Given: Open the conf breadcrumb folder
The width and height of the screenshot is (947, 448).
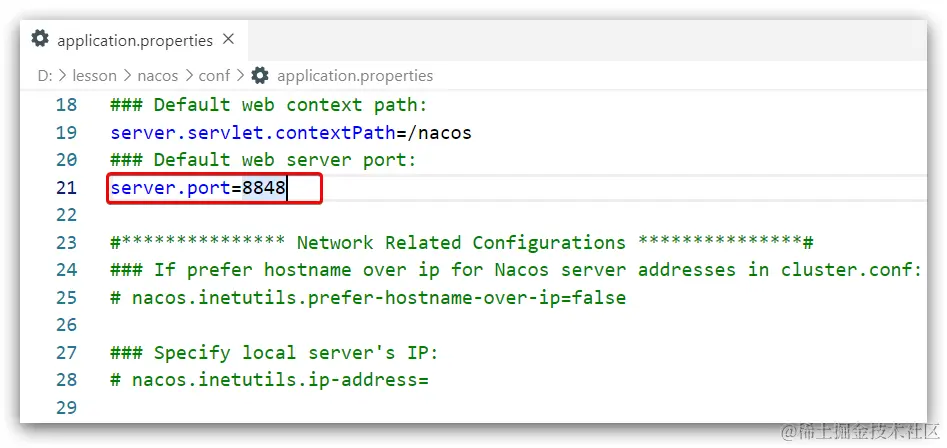Looking at the screenshot, I should pyautogui.click(x=214, y=76).
